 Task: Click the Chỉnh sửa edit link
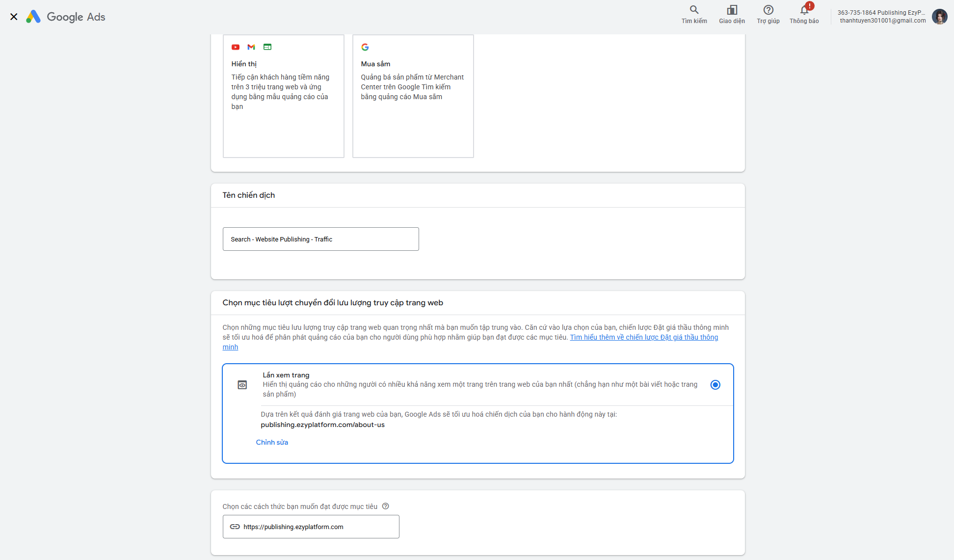pos(272,442)
